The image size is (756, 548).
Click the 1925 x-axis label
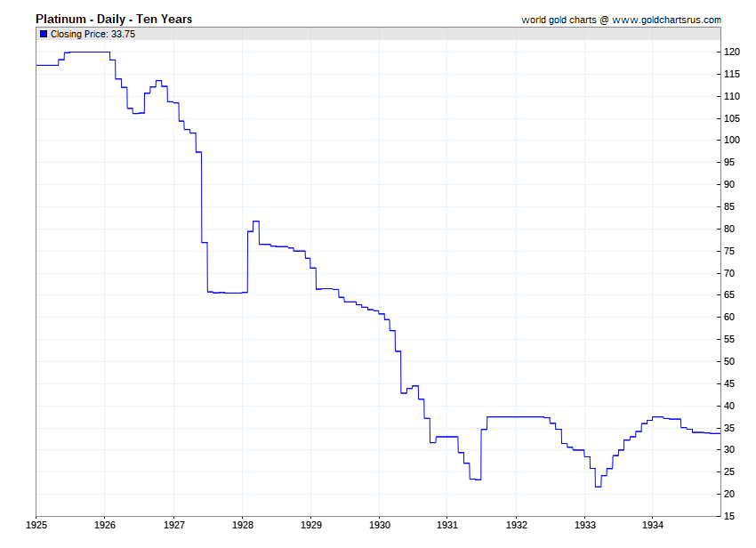[36, 526]
